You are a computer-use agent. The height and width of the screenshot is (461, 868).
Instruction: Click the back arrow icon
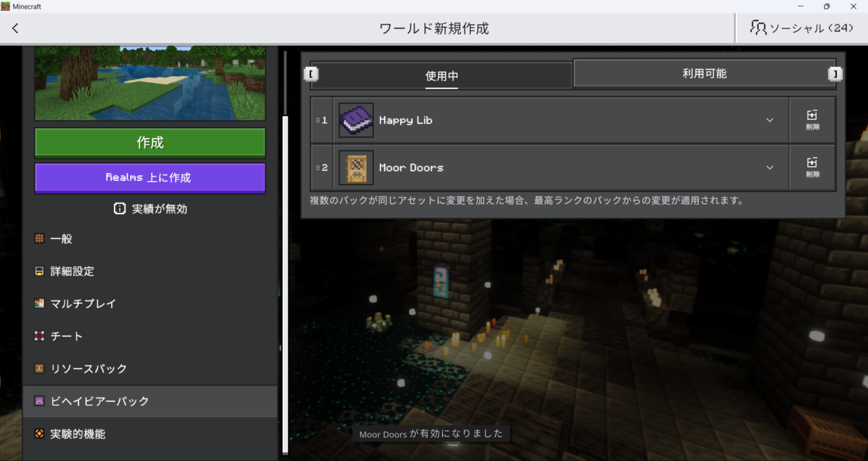(x=15, y=28)
